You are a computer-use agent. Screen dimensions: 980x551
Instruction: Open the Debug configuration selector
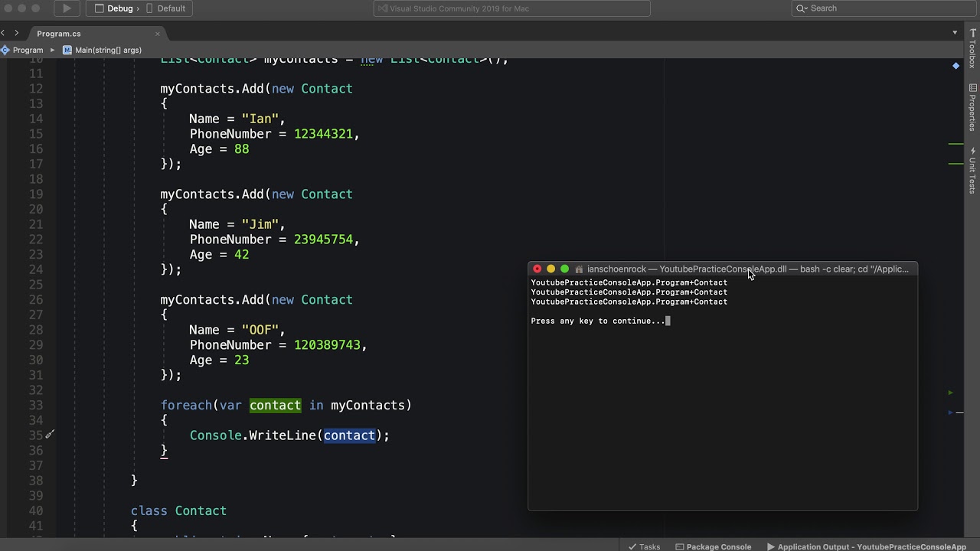tap(114, 8)
